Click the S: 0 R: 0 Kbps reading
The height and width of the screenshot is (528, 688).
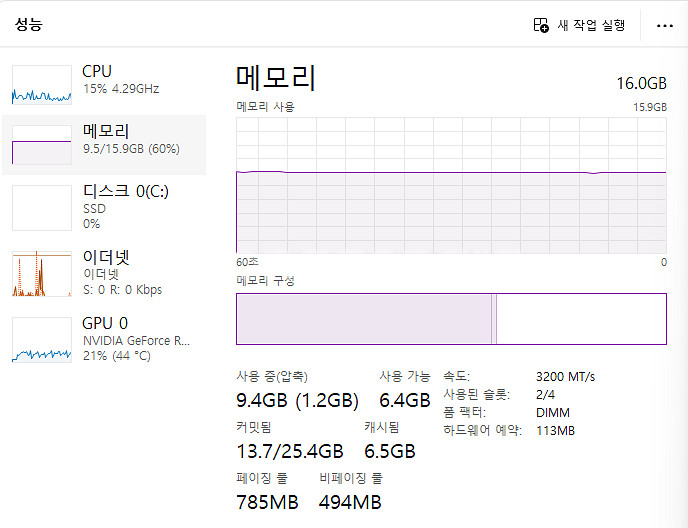pyautogui.click(x=122, y=290)
